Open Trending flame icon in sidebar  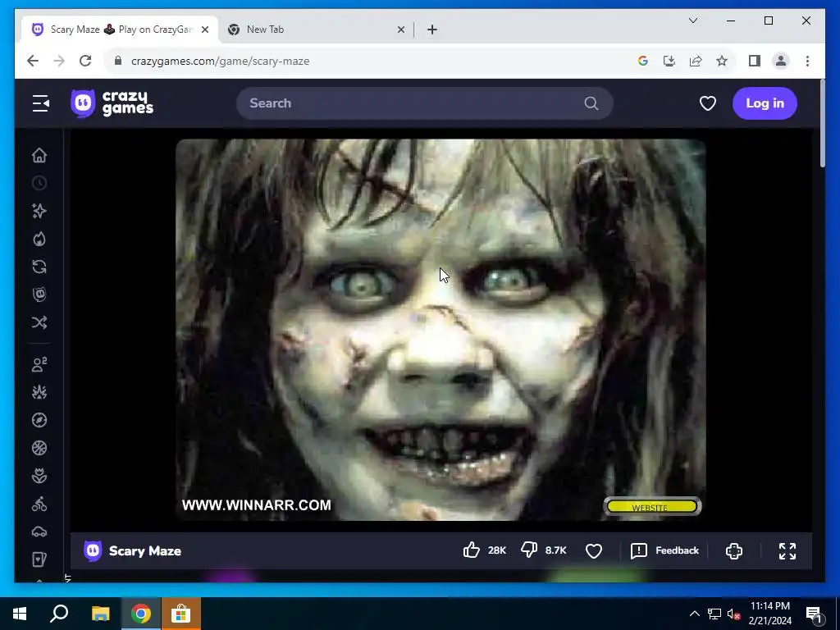click(x=39, y=239)
